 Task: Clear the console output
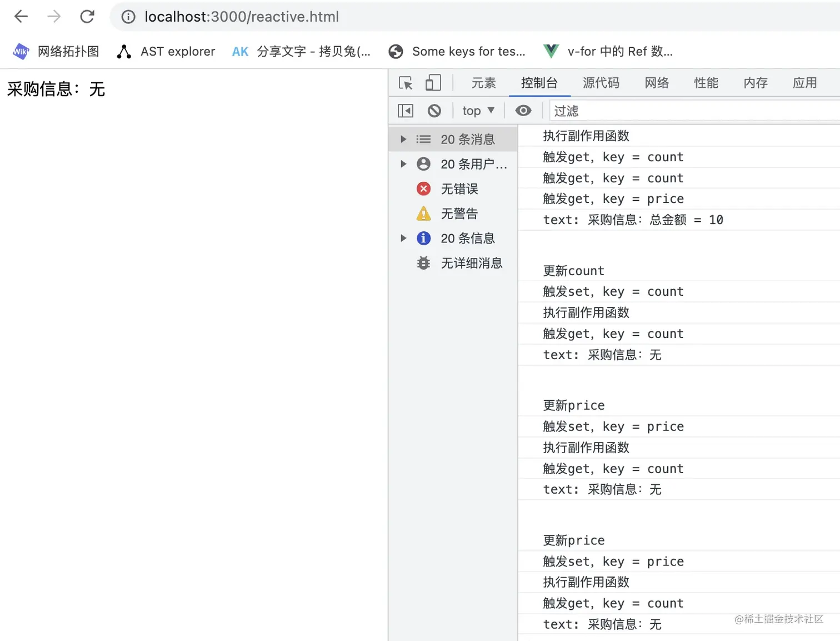434,111
